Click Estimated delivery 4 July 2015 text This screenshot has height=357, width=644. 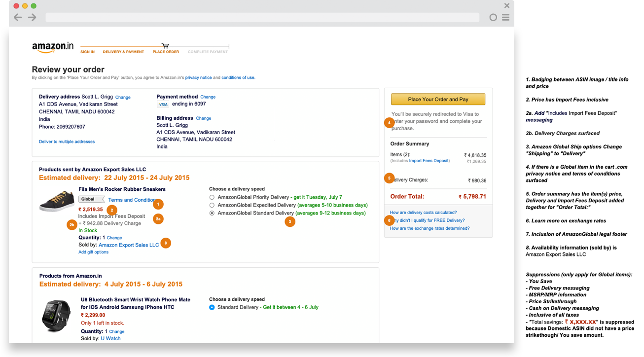point(111,284)
